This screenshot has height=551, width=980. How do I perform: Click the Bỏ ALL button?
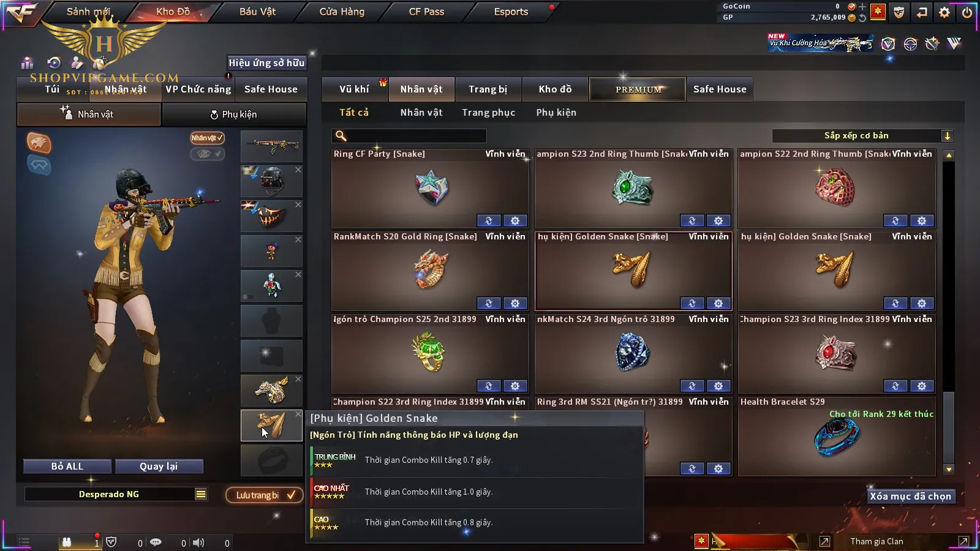[67, 467]
